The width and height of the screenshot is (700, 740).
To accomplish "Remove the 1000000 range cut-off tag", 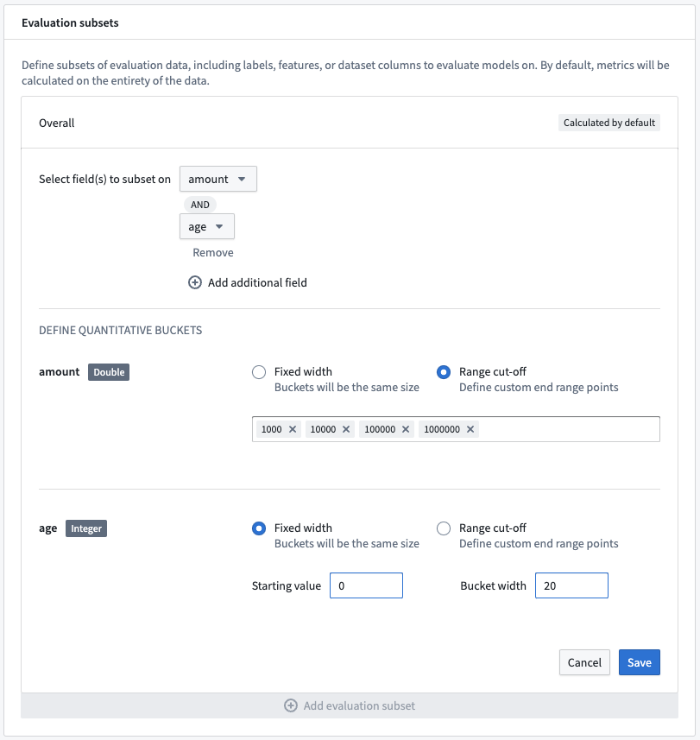I will [x=470, y=429].
